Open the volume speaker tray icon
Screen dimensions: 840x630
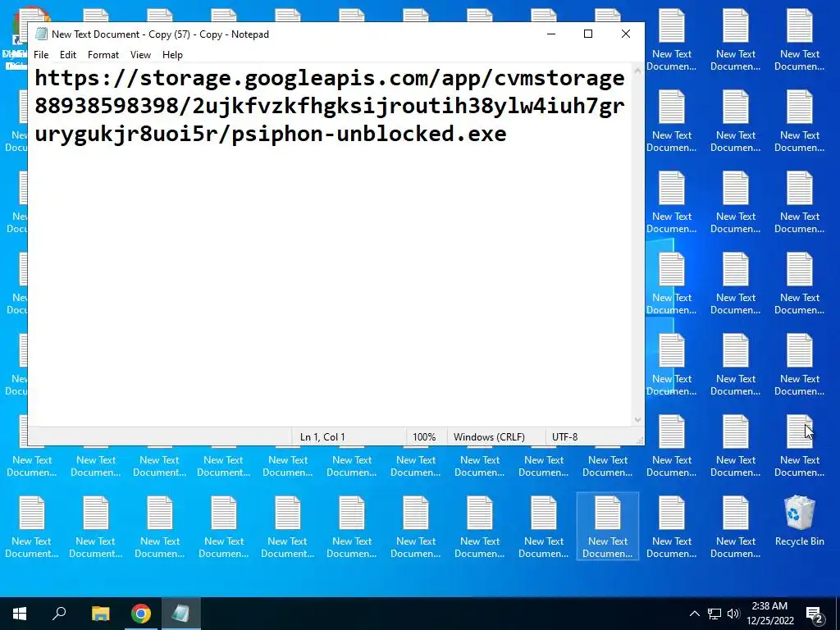(733, 614)
